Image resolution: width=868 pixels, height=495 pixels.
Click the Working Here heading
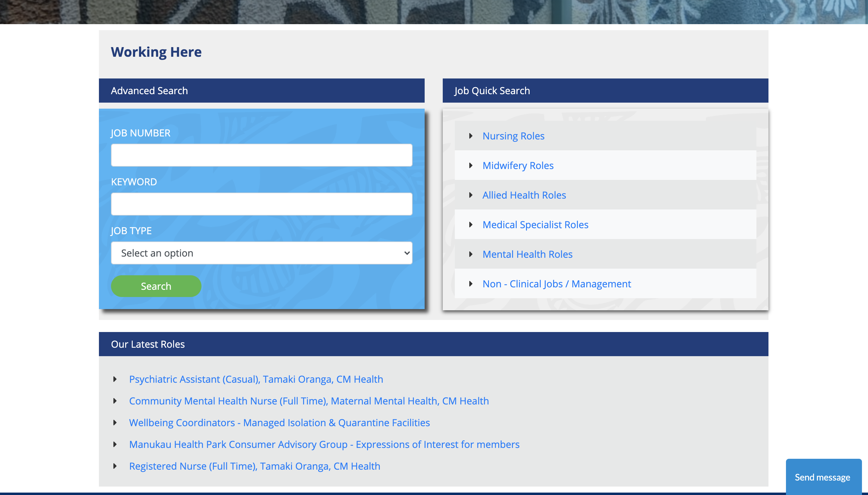156,52
